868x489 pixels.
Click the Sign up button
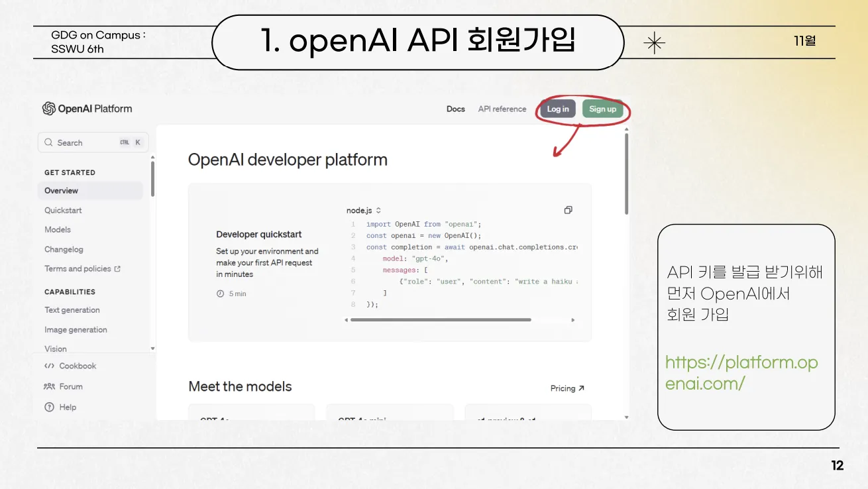coord(602,109)
